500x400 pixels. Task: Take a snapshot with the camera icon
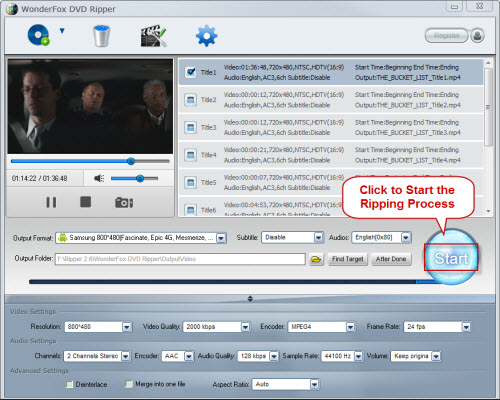(124, 202)
